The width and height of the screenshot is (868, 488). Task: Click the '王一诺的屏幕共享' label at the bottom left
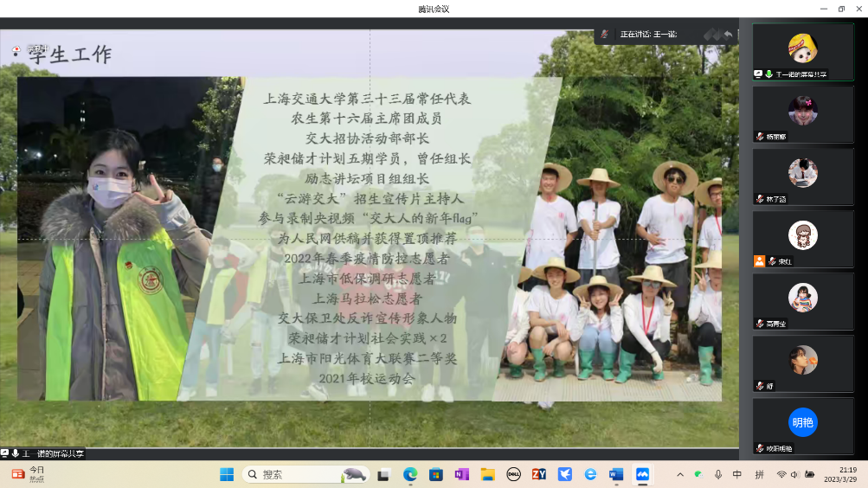pos(53,453)
